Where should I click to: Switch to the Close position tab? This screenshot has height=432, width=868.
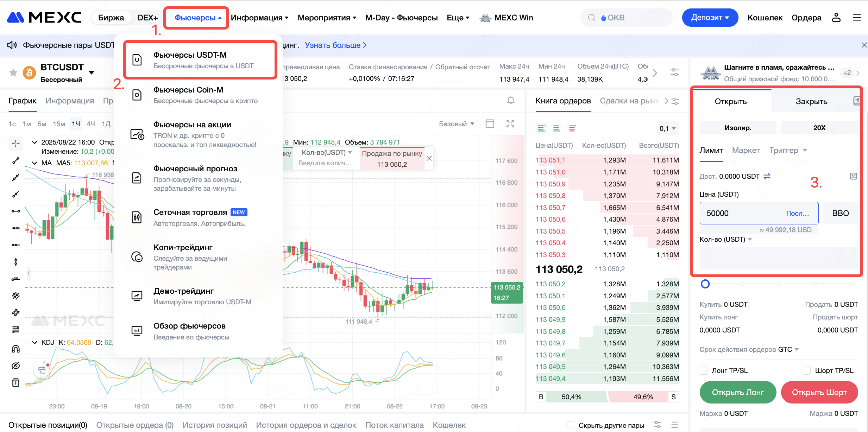click(x=811, y=101)
